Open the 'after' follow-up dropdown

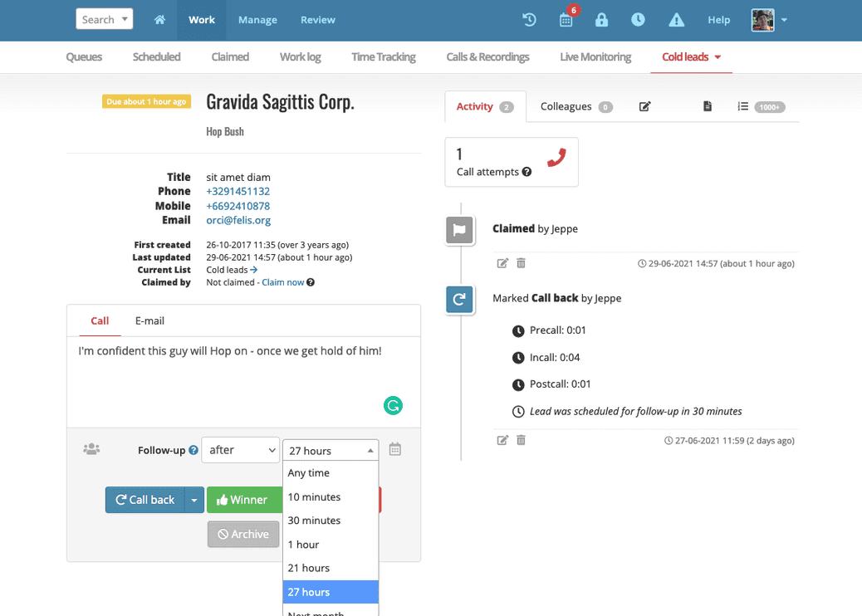click(x=240, y=450)
